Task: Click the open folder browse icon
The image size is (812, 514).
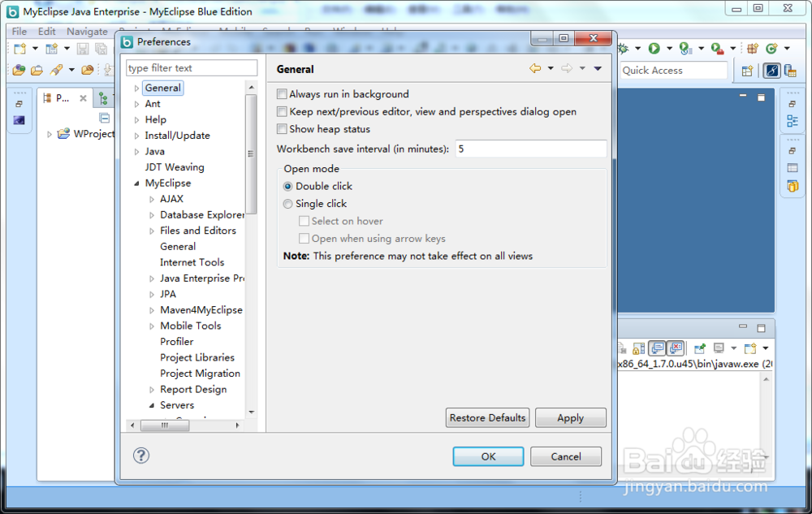Action: click(x=37, y=70)
